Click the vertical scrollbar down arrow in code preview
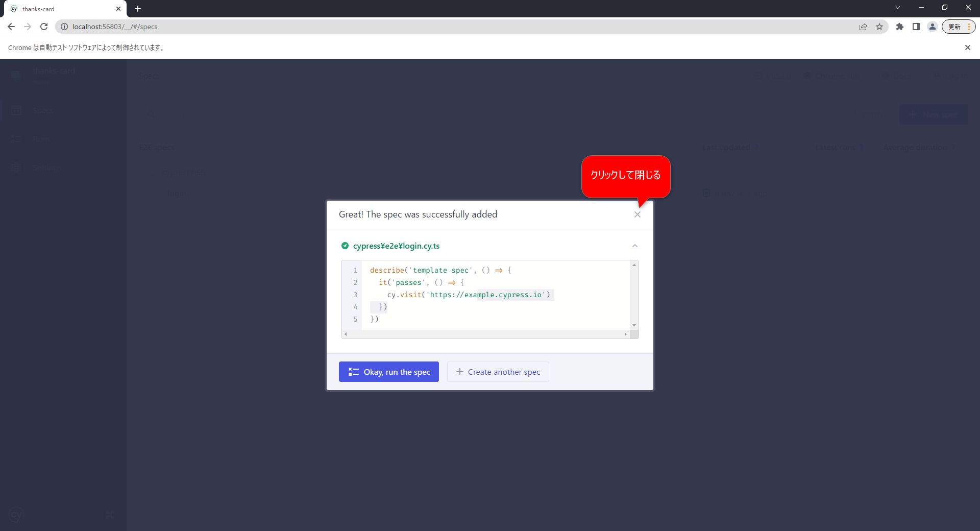This screenshot has height=531, width=980. (634, 325)
